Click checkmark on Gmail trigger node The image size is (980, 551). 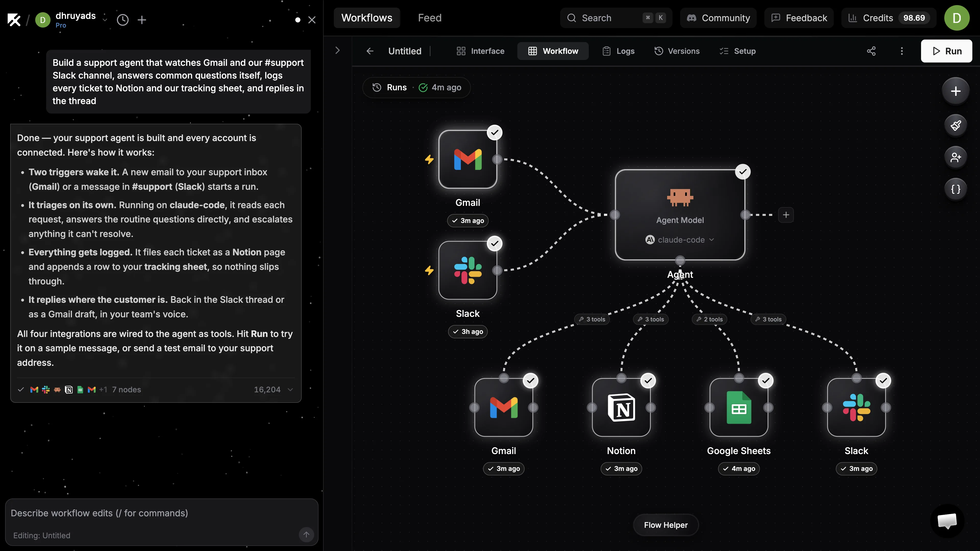(x=495, y=132)
